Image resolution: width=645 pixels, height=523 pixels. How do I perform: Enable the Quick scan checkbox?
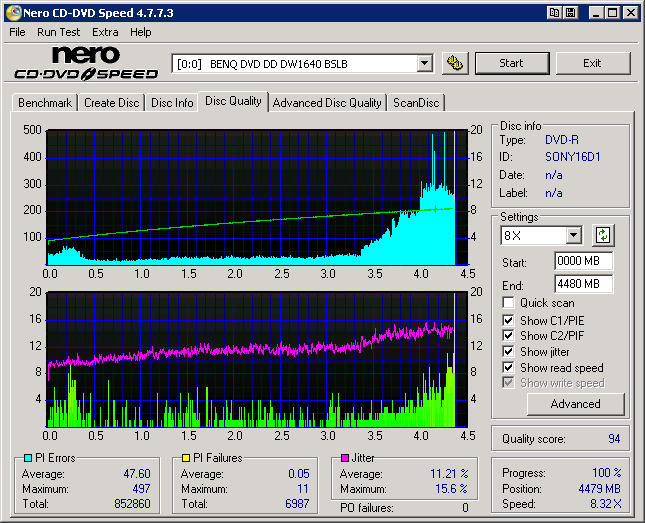pyautogui.click(x=509, y=303)
